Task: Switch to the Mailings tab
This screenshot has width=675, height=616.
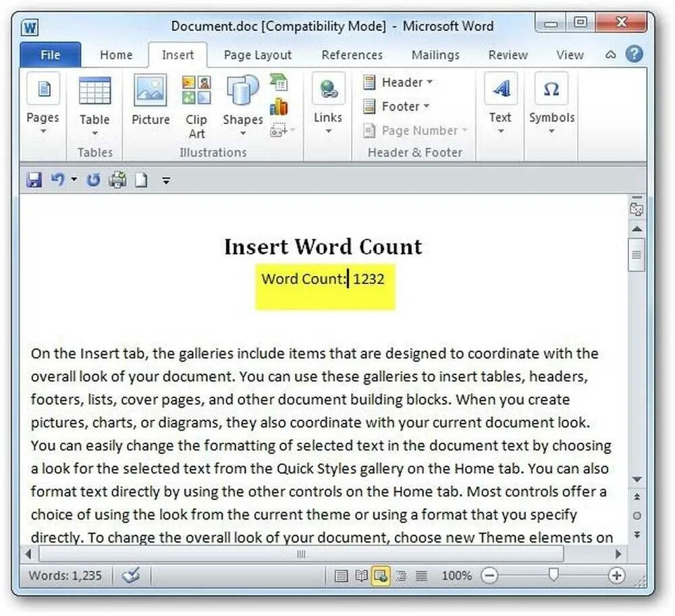Action: coord(435,55)
